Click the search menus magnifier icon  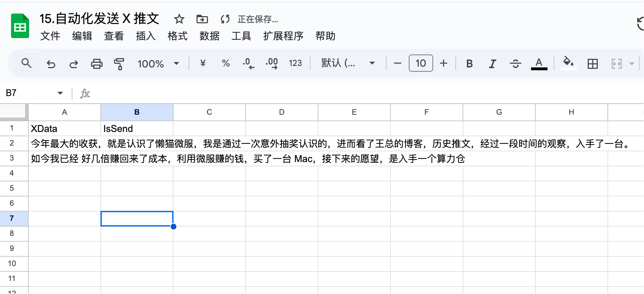(x=26, y=63)
